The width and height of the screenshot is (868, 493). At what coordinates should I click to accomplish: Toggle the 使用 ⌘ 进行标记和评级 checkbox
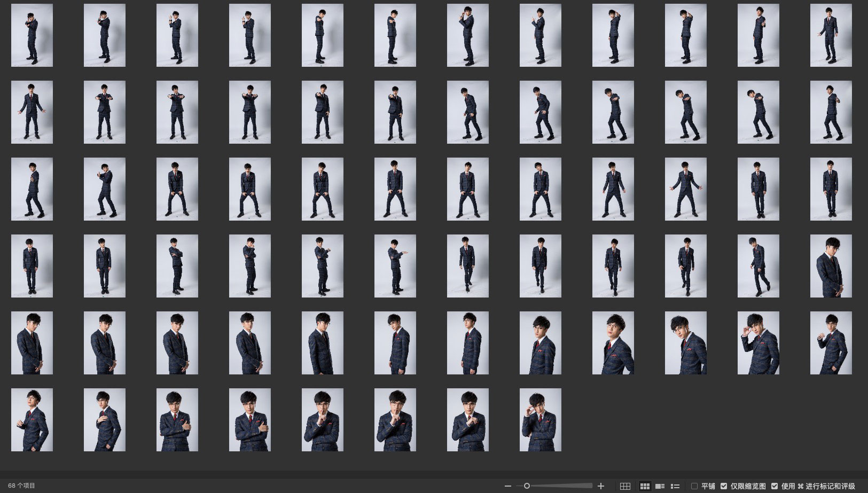tap(775, 486)
